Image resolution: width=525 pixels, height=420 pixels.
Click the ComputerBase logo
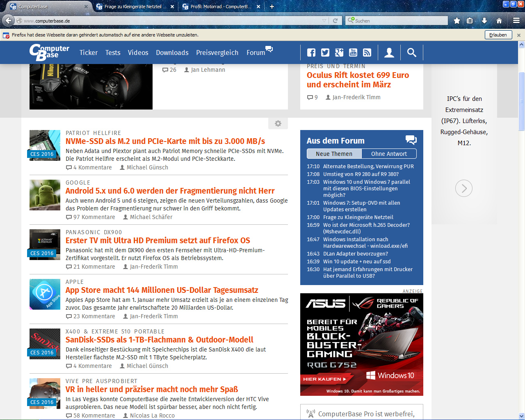click(x=49, y=52)
